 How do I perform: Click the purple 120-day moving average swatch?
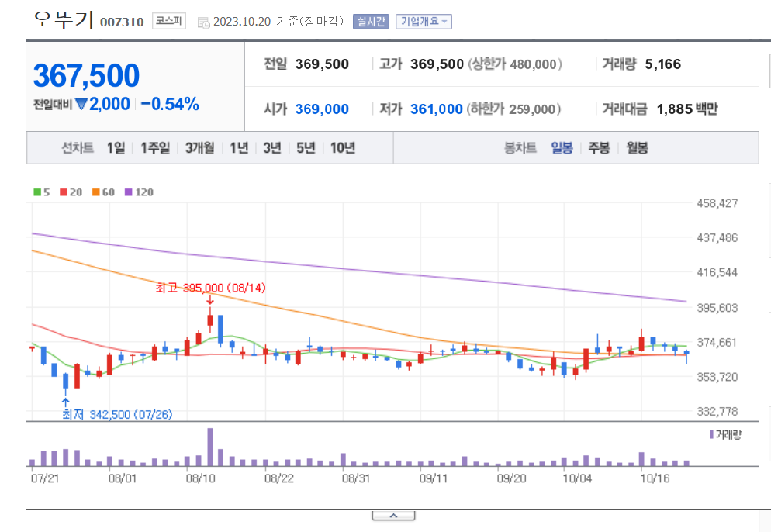point(128,192)
